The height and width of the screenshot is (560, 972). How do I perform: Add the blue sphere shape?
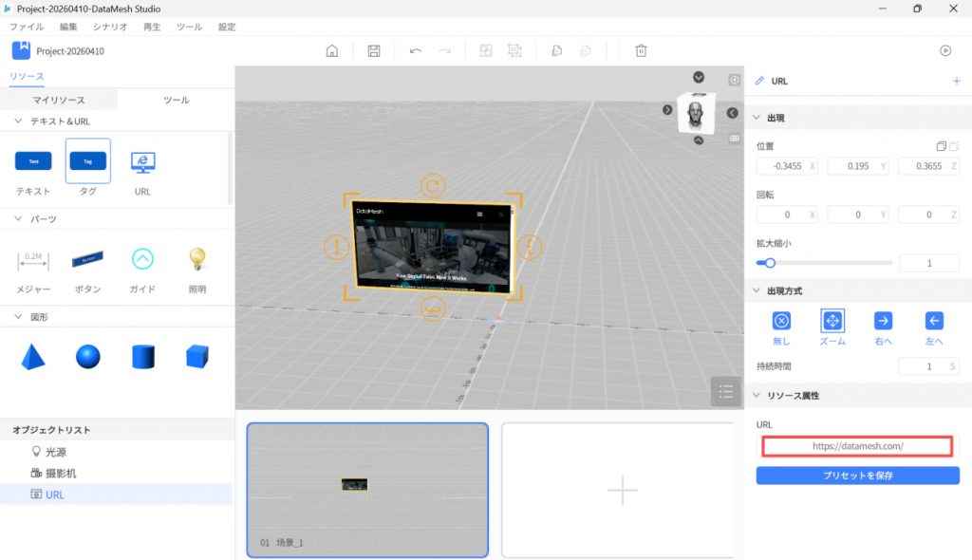(x=88, y=357)
